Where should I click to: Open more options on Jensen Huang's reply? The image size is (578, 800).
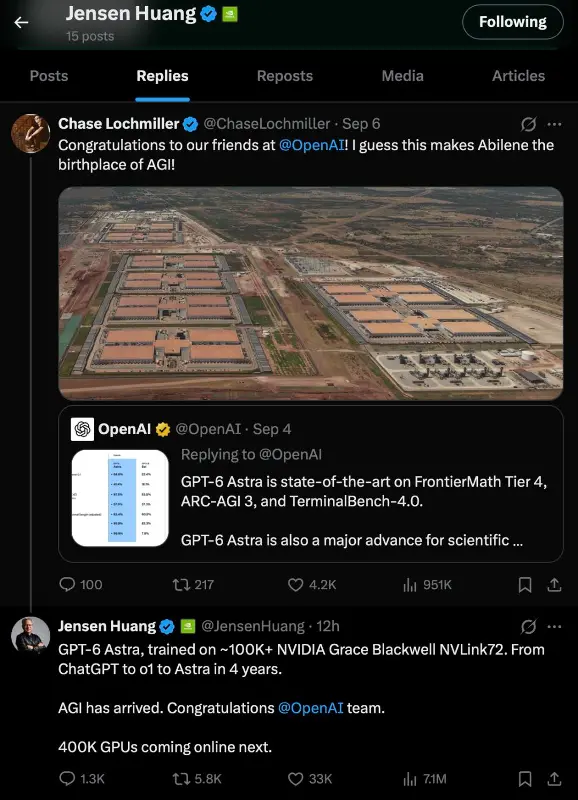coord(554,627)
